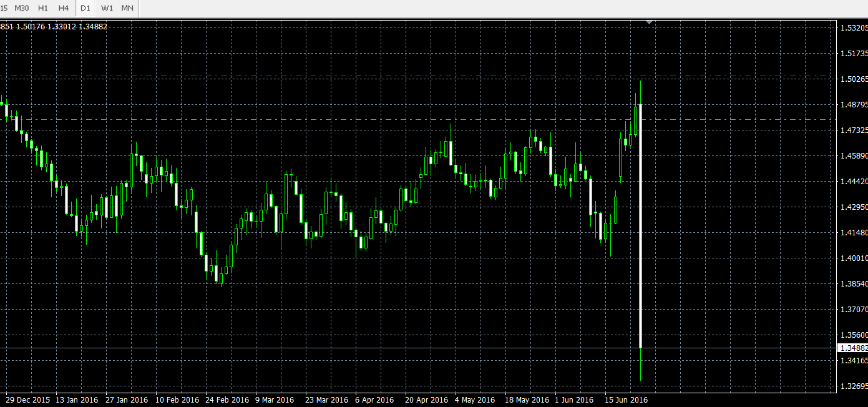
Task: Click the 1.44420 price axis label
Action: pyautogui.click(x=854, y=182)
